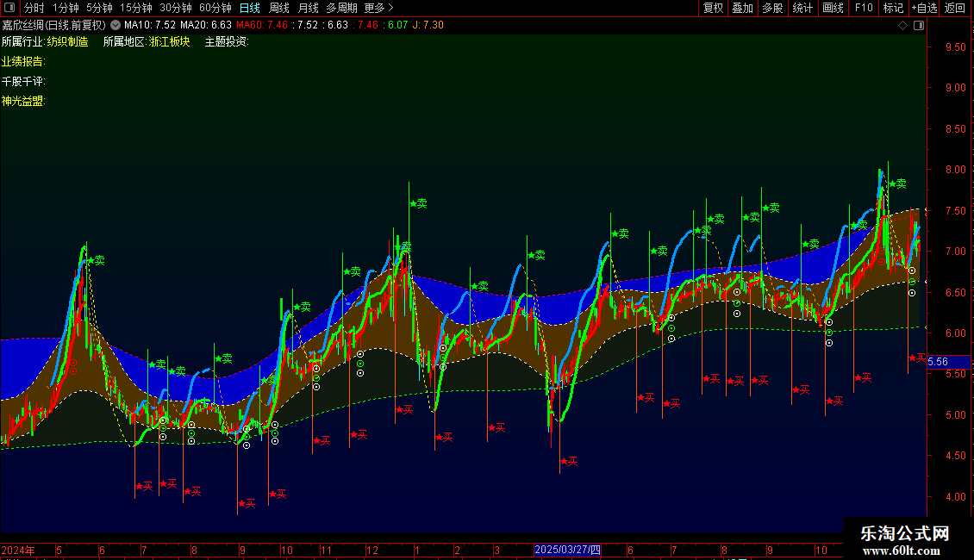Viewport: 974px width, 560px height.
Task: Click the 统计 statistics button
Action: click(802, 8)
